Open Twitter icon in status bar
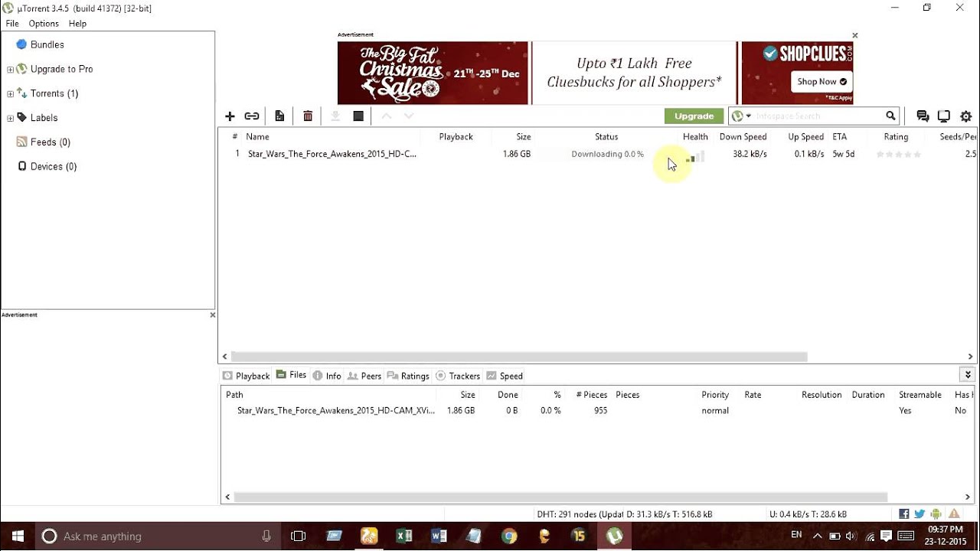This screenshot has height=551, width=980. pos(920,514)
